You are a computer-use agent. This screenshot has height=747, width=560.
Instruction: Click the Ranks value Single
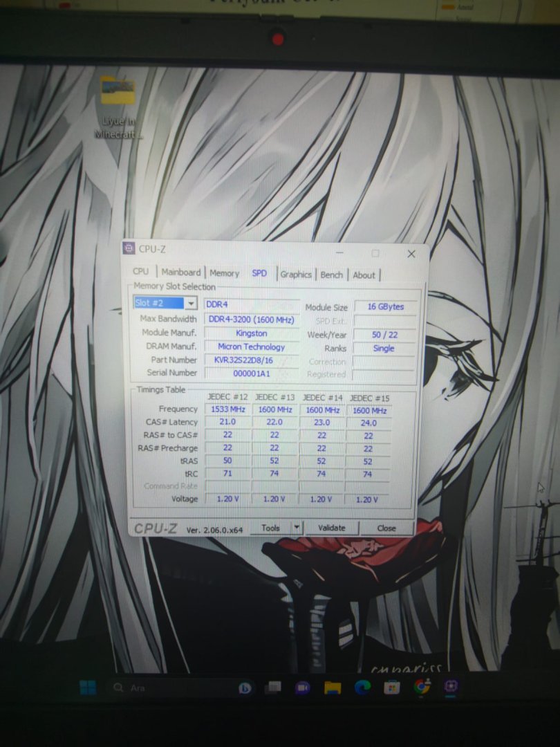384,348
